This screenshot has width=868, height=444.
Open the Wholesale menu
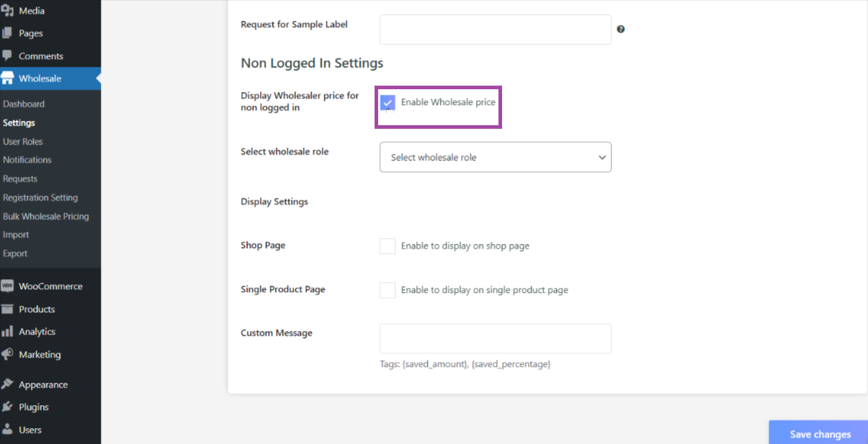pos(50,78)
